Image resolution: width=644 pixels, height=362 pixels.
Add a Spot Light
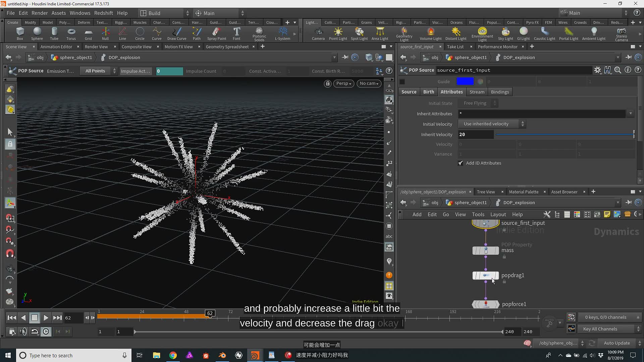(359, 34)
